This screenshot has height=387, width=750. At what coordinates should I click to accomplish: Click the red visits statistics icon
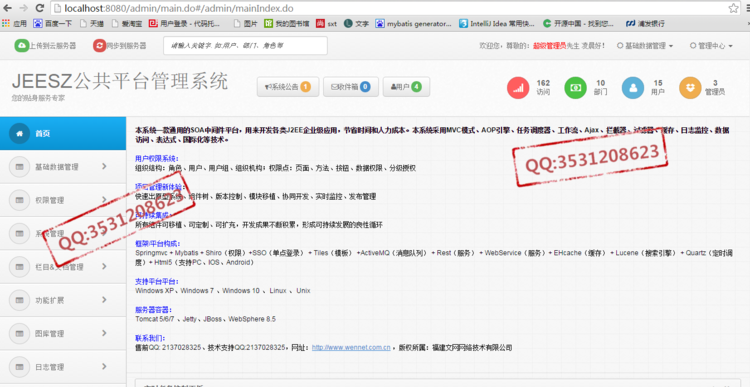point(518,88)
